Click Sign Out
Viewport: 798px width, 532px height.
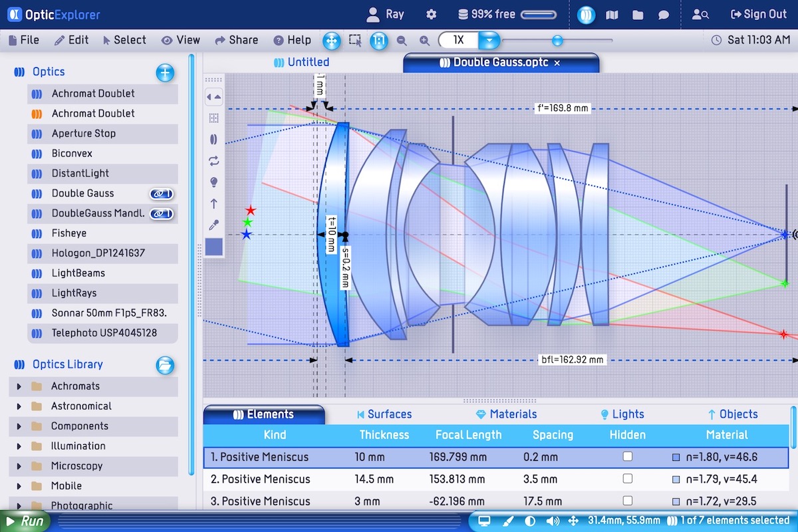(x=758, y=13)
